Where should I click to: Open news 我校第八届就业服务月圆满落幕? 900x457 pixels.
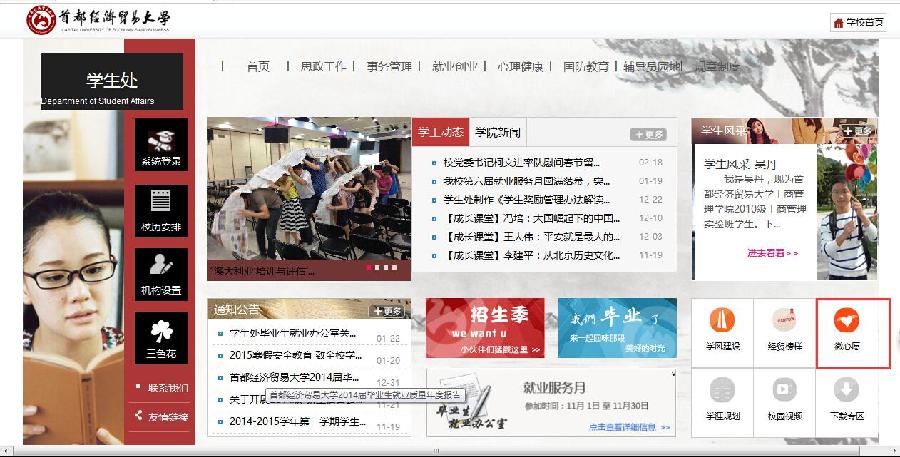pyautogui.click(x=526, y=181)
